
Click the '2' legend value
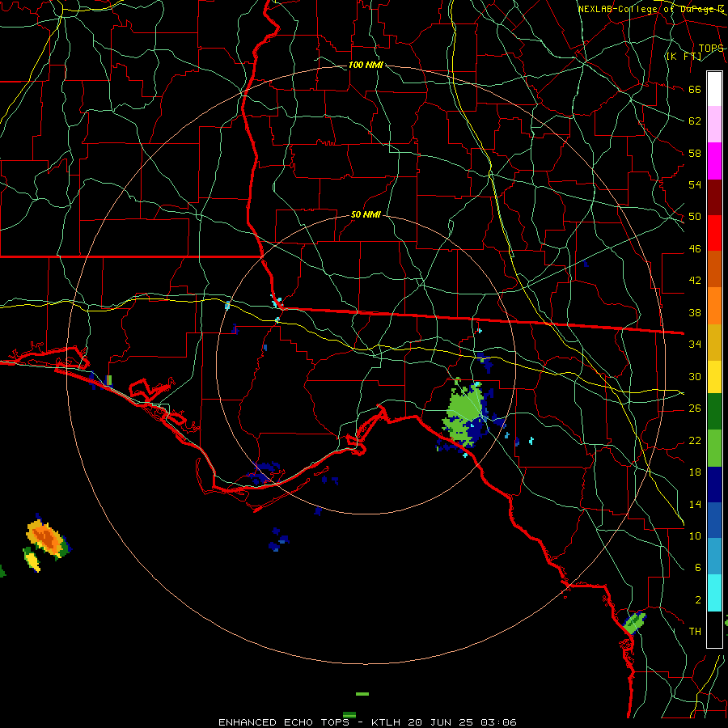point(697,600)
